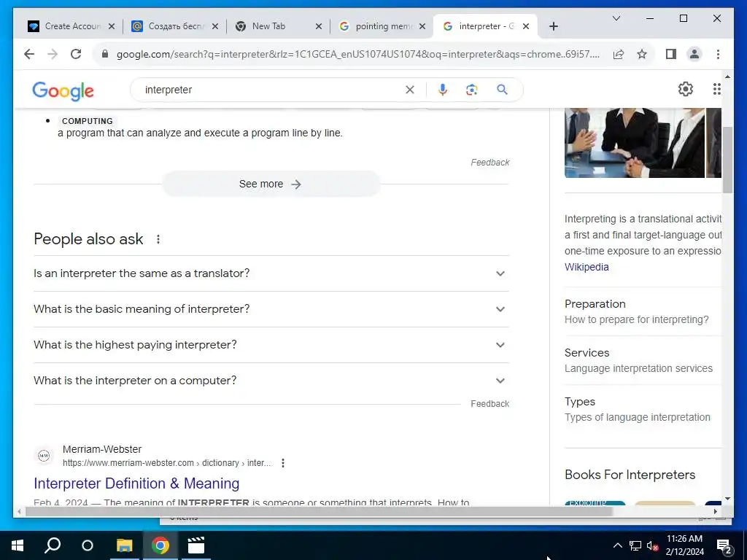This screenshot has width=747, height=560.
Task: Click the horizontal scrollbar thumb
Action: click(319, 511)
